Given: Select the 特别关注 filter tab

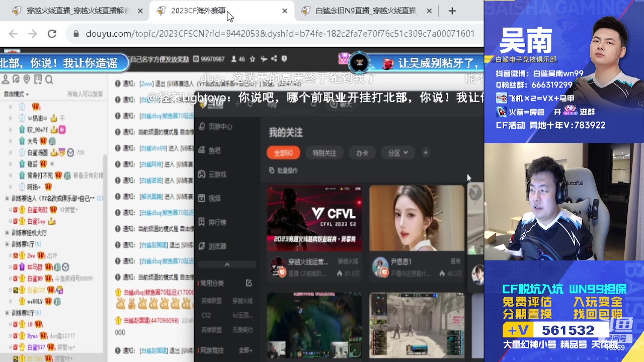Looking at the screenshot, I should pos(324,153).
